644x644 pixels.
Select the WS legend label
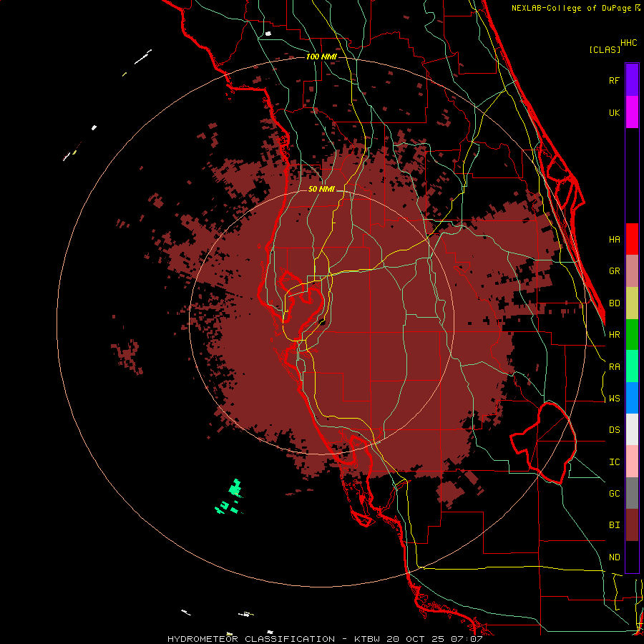pyautogui.click(x=614, y=399)
